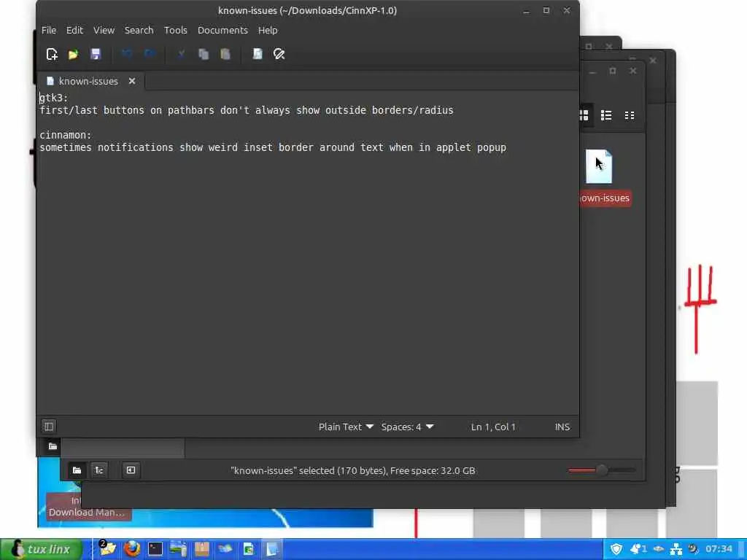Select the known-issues file icon in file manager
Image resolution: width=747 pixels, height=560 pixels.
pyautogui.click(x=599, y=166)
